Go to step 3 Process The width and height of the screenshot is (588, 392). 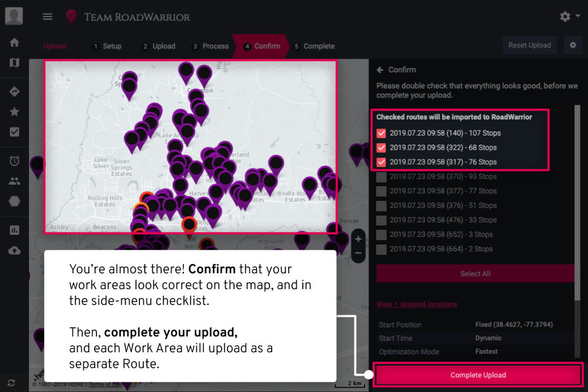pyautogui.click(x=210, y=46)
